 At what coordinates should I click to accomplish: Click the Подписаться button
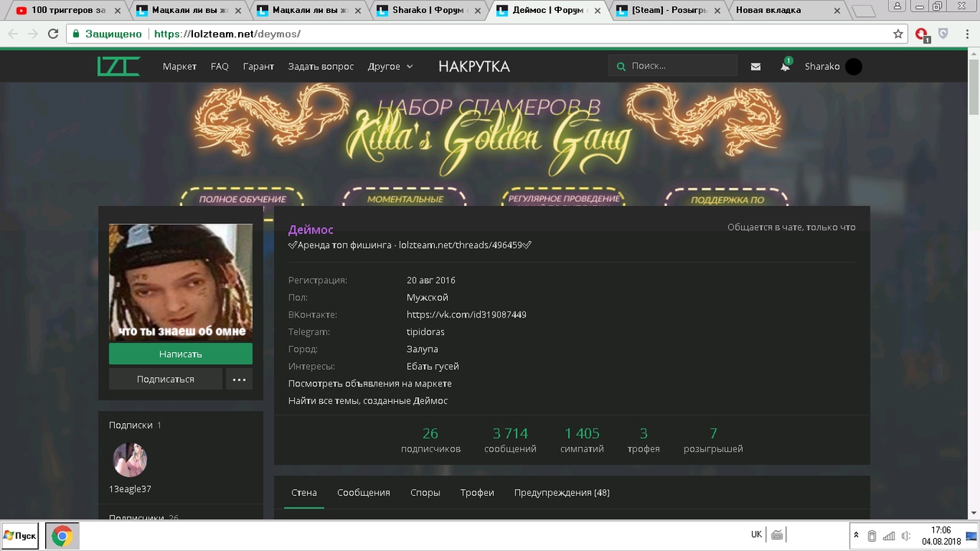pos(165,379)
